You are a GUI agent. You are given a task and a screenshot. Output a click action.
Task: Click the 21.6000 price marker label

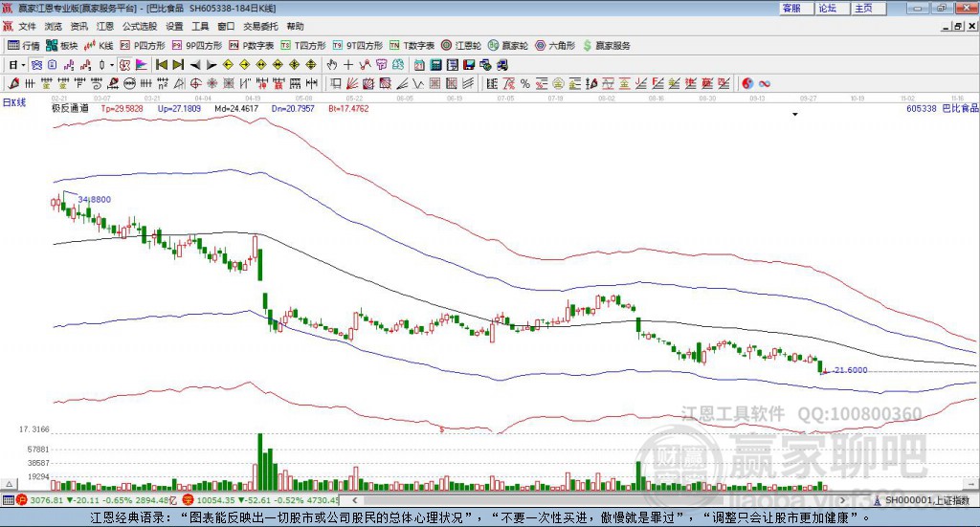coord(851,370)
